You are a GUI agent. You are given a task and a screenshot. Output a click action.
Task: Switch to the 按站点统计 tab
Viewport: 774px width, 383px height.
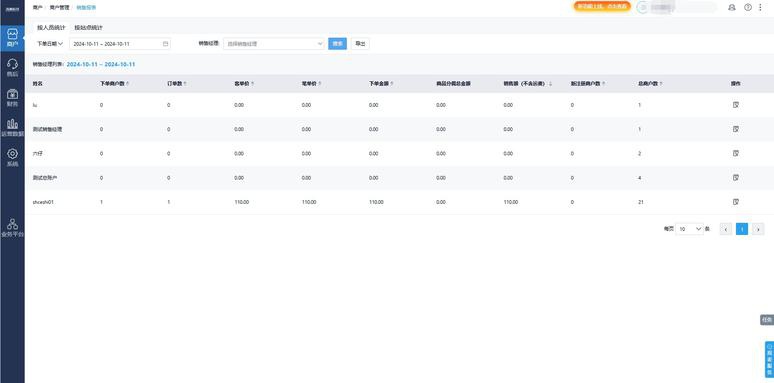coord(88,28)
